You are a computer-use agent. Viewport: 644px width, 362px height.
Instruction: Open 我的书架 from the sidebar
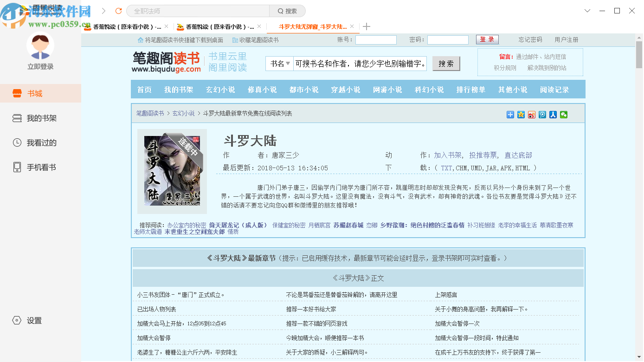[x=17, y=118]
